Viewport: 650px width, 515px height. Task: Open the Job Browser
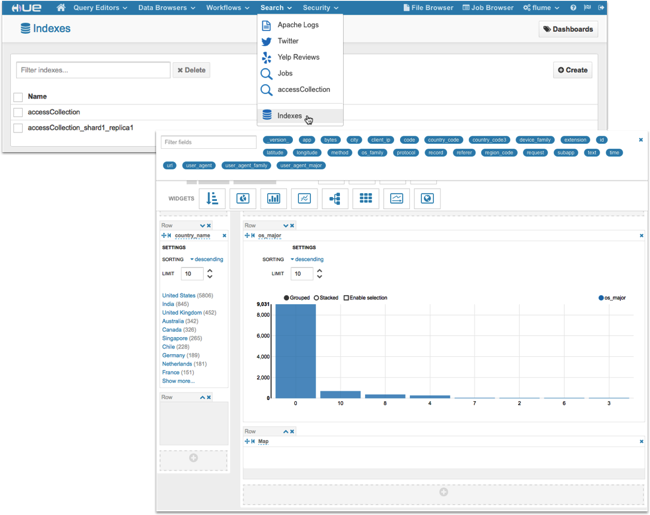point(488,7)
